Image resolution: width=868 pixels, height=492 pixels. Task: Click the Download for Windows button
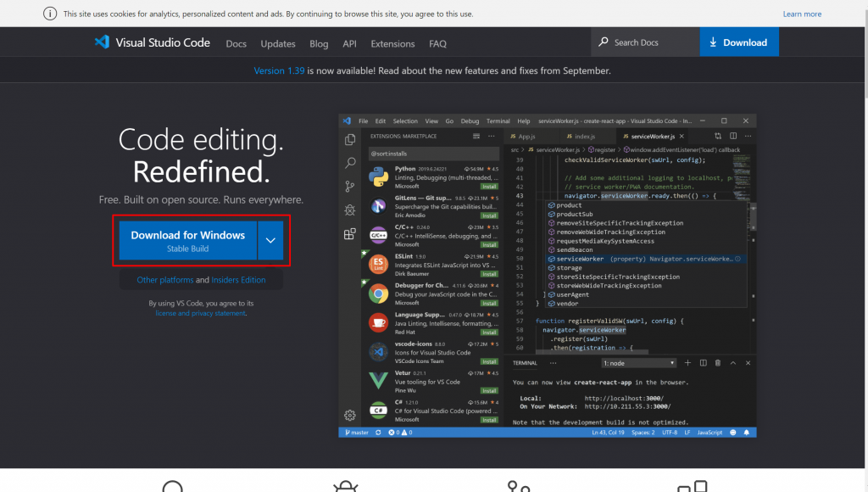click(187, 240)
